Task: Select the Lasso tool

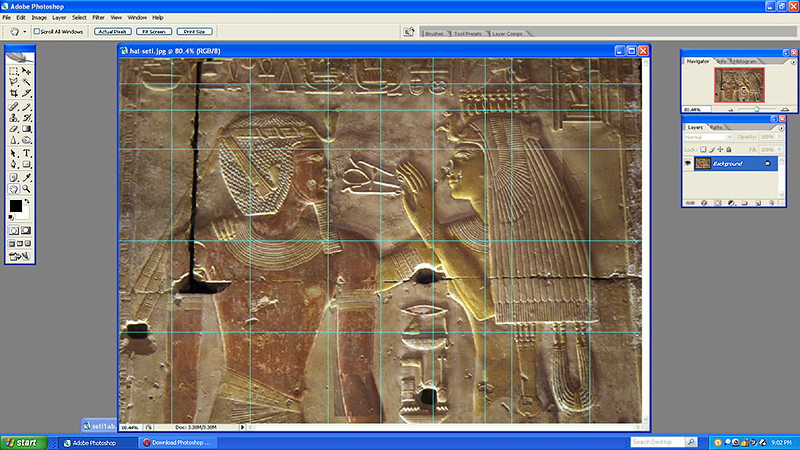Action: coord(14,82)
